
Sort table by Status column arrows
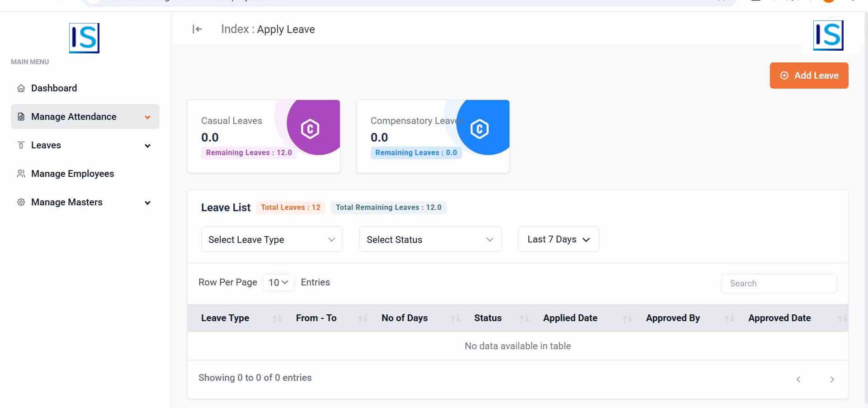[x=524, y=318]
